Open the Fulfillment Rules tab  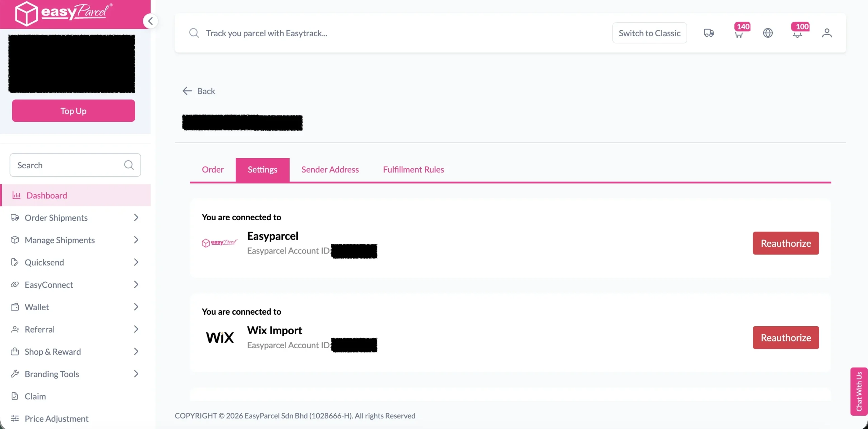413,169
